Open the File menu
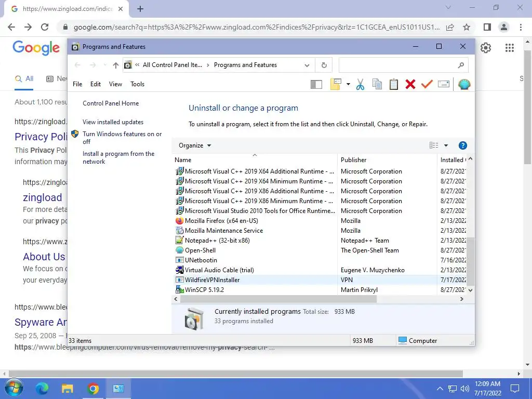This screenshot has width=532, height=399. point(77,84)
